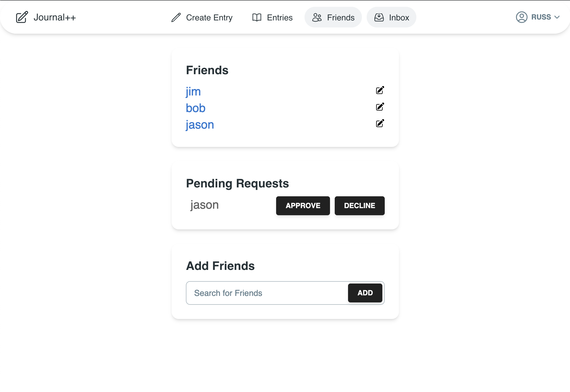Select the Friends people icon
The height and width of the screenshot is (392, 570).
[x=317, y=17]
